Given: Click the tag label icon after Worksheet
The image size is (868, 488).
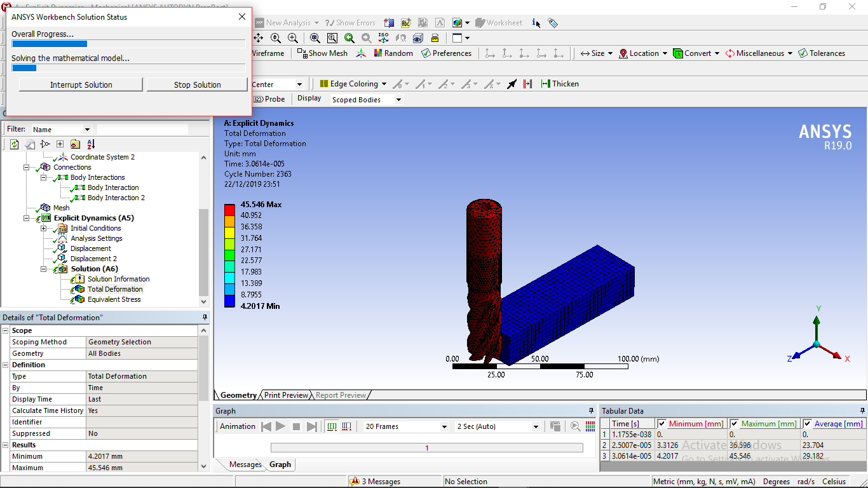Looking at the screenshot, I should point(553,23).
